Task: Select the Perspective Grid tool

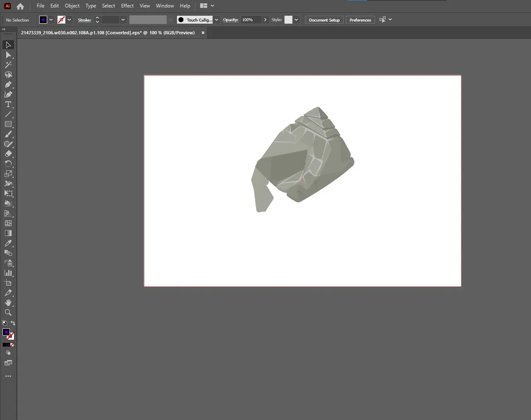Action: [8, 214]
